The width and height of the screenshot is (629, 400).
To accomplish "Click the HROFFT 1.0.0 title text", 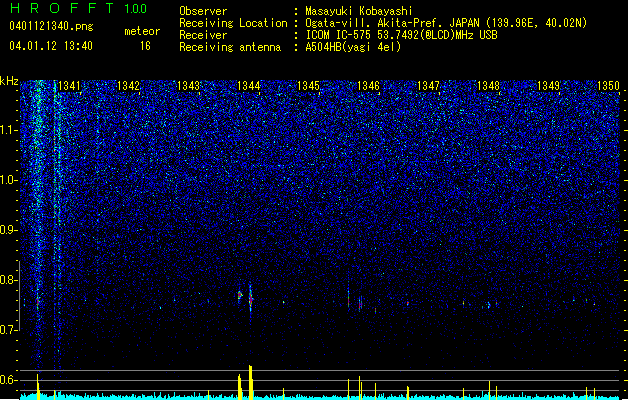I will point(79,8).
